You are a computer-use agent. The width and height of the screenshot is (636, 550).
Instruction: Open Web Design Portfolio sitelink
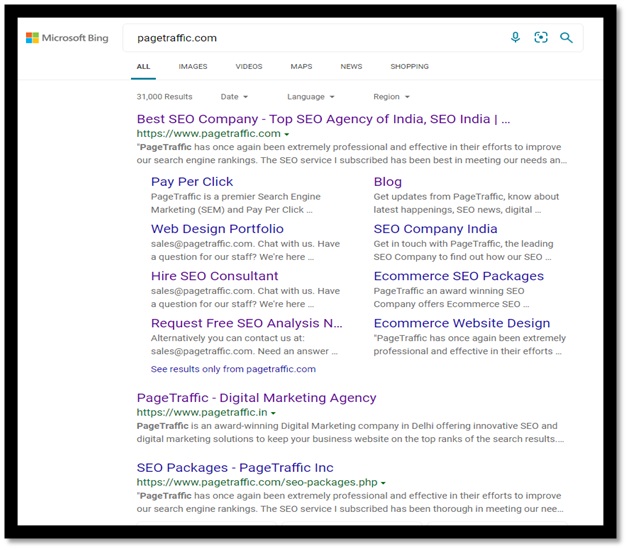pos(217,229)
